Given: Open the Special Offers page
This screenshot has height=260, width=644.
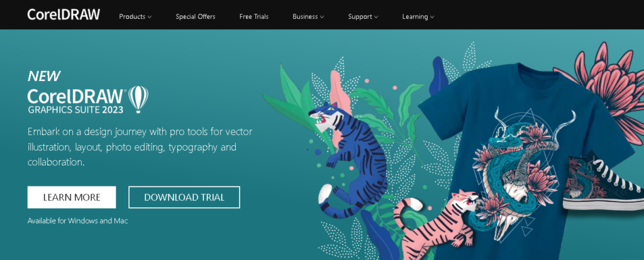Looking at the screenshot, I should pos(196,17).
